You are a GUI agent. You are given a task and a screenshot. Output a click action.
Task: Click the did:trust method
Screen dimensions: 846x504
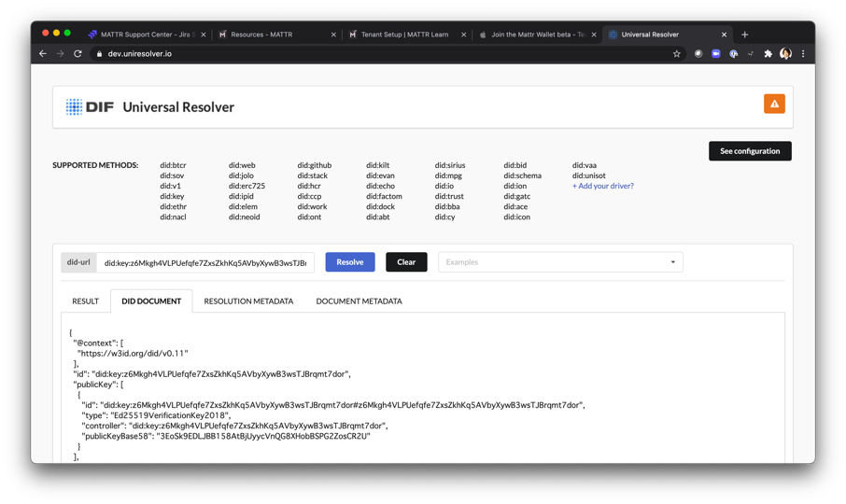point(449,196)
